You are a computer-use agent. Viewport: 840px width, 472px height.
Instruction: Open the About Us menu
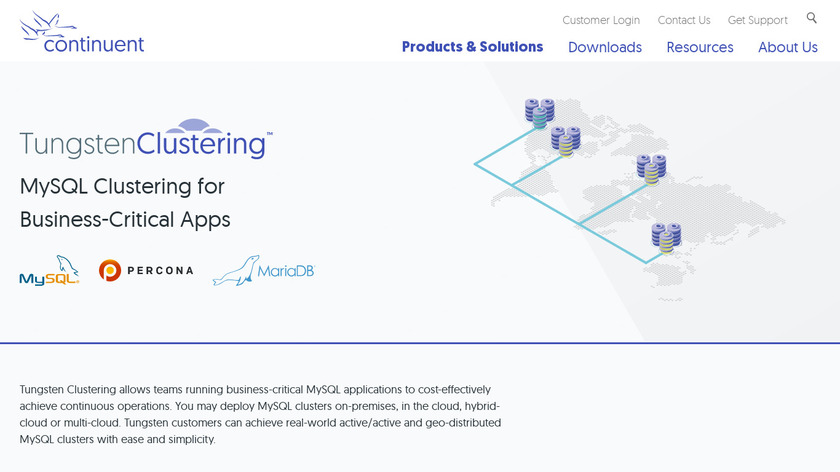pos(788,47)
